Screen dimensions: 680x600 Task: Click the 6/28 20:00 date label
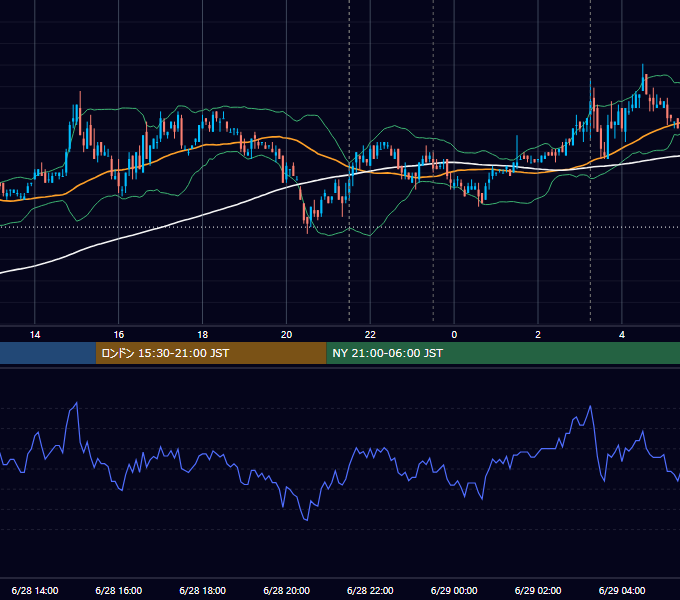286,590
